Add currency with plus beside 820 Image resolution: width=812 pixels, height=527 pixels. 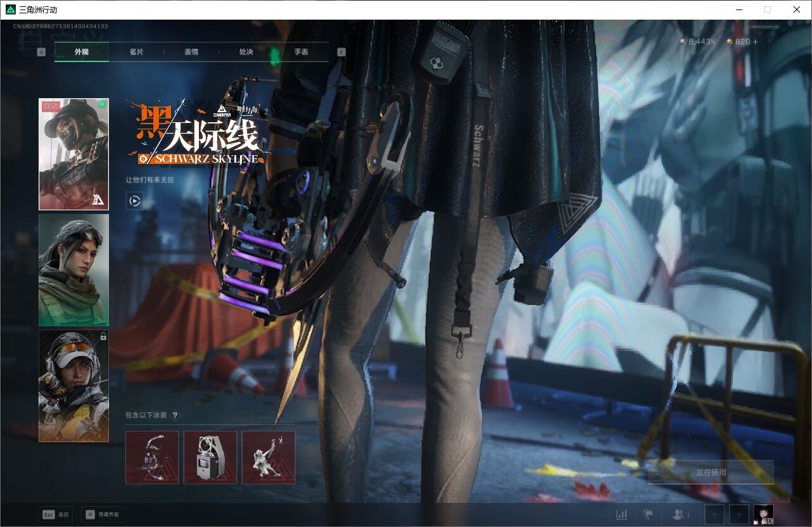point(755,42)
